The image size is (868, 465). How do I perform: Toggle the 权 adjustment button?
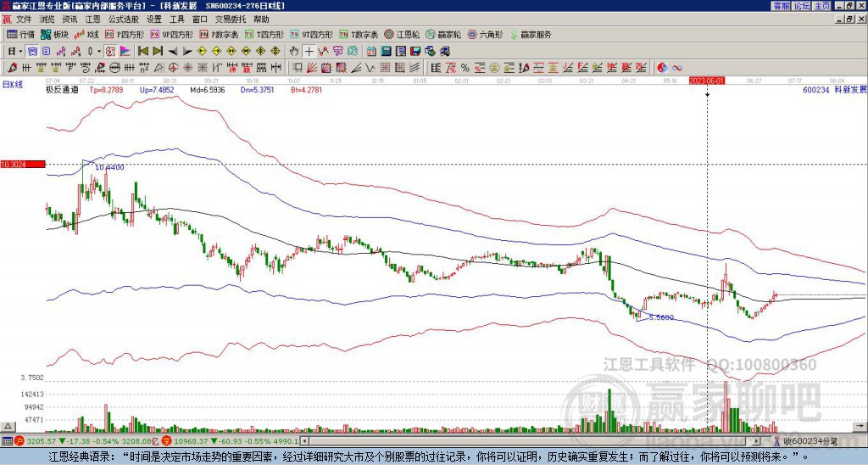[110, 52]
